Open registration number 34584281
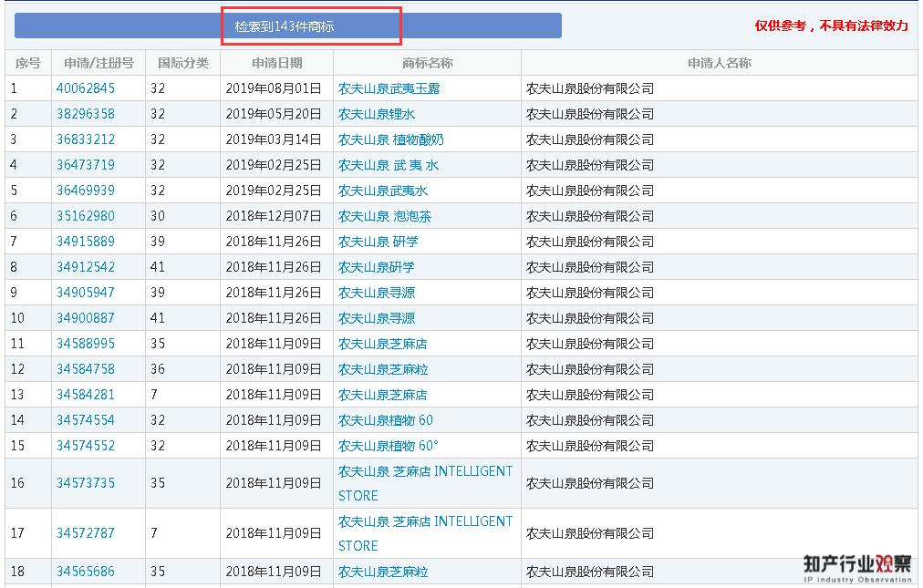The image size is (923, 588). [x=86, y=395]
